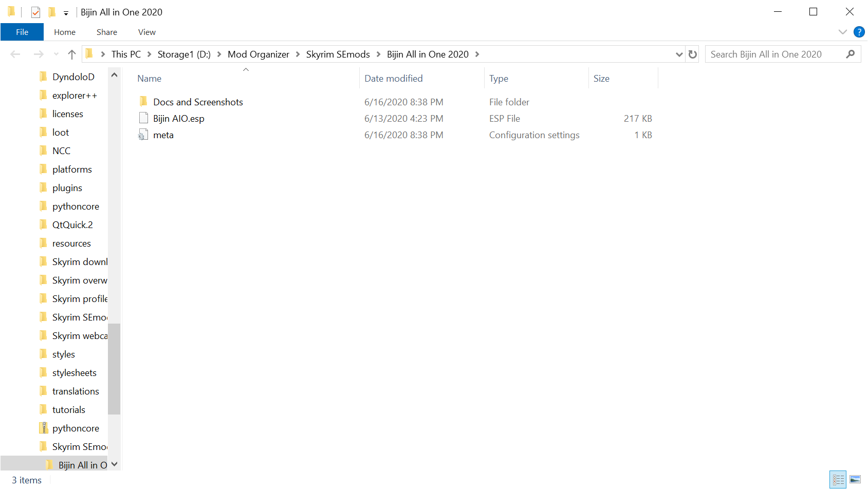
Task: Select QtQuick.2 folder in the navigation pane
Action: (72, 224)
